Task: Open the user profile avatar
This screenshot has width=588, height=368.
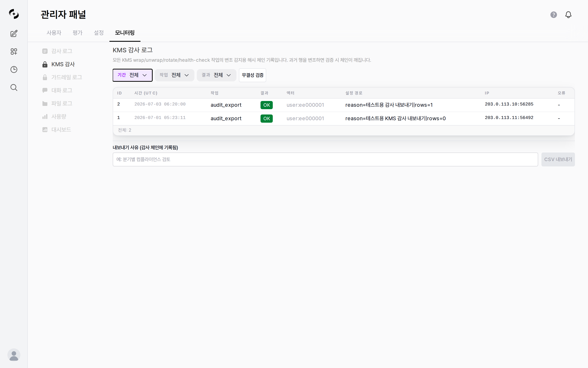Action: pos(14,355)
